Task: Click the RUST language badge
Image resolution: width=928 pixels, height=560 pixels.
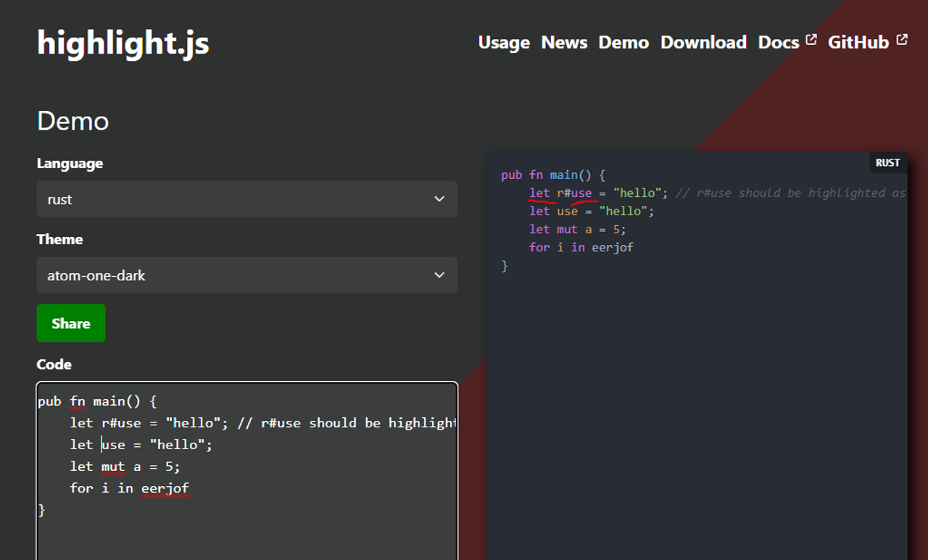Action: point(887,163)
